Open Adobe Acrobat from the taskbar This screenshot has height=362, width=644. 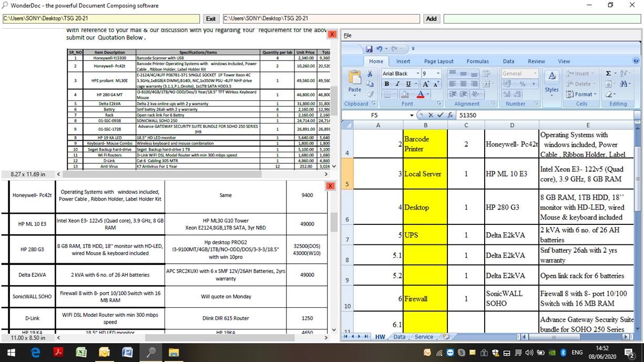click(x=58, y=353)
